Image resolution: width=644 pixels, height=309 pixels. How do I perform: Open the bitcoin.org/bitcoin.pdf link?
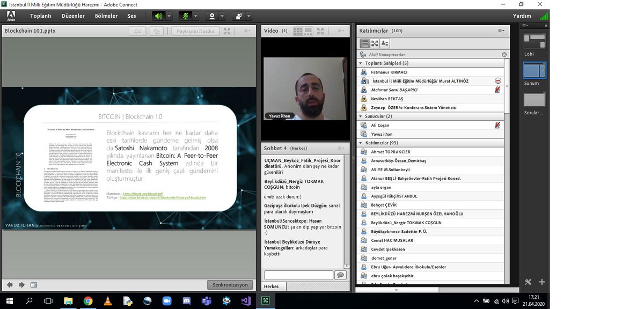pyautogui.click(x=143, y=194)
